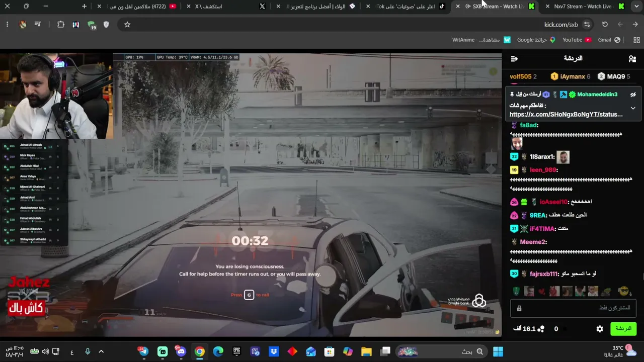This screenshot has height=362, width=644.
Task: Open chat settings gear icon
Action: (600, 329)
